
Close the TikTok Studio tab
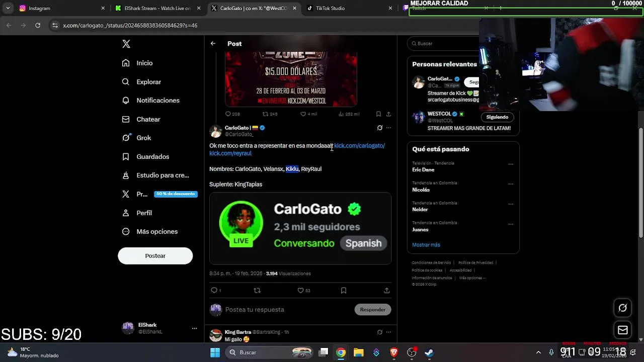(390, 8)
